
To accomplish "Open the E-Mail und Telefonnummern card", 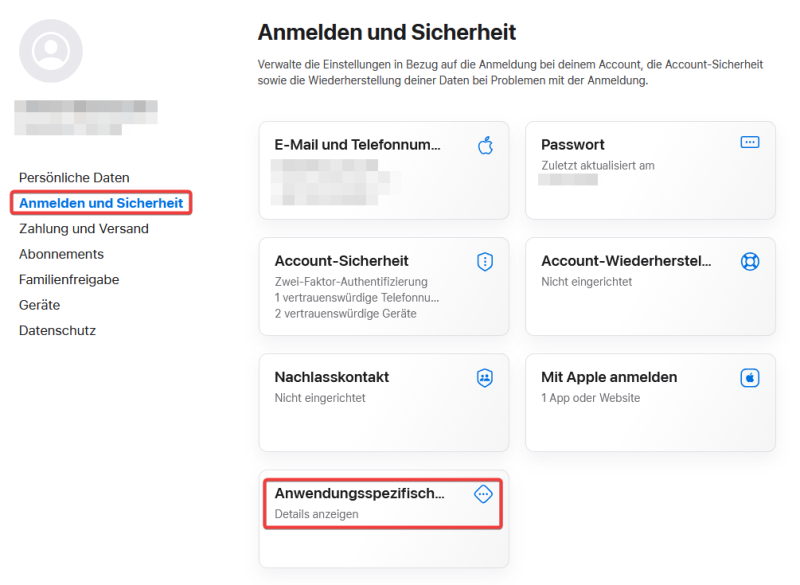I will coord(383,170).
